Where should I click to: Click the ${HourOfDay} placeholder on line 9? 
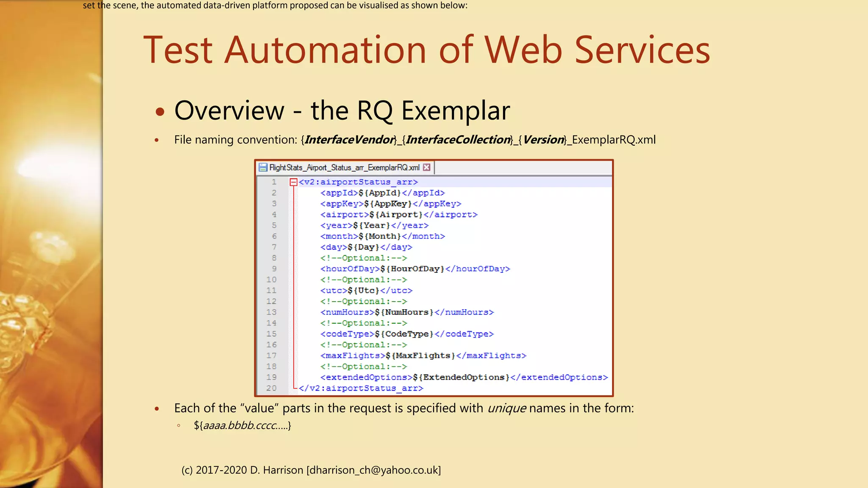(412, 269)
